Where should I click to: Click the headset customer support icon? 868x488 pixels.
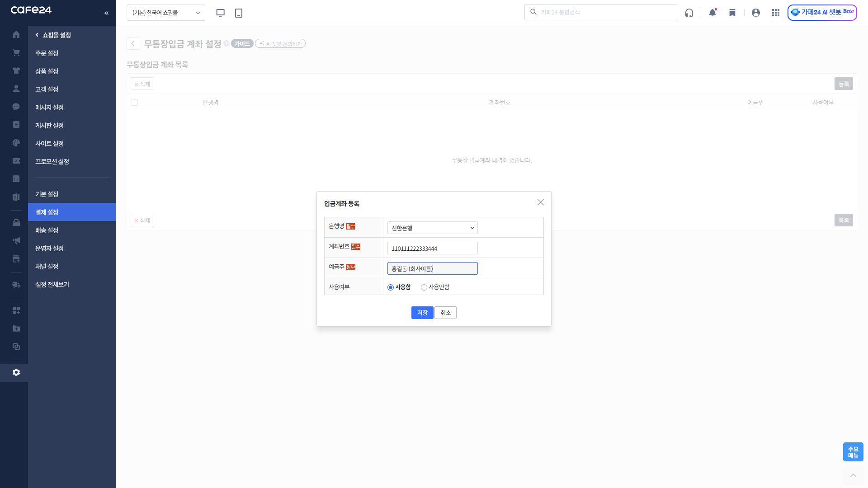coord(689,13)
